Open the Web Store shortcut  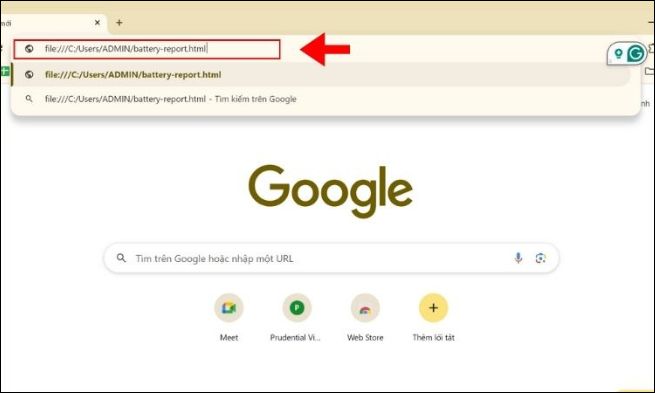pyautogui.click(x=365, y=317)
